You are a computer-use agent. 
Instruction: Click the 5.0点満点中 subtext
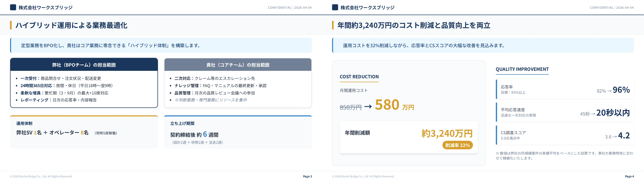(x=510, y=138)
